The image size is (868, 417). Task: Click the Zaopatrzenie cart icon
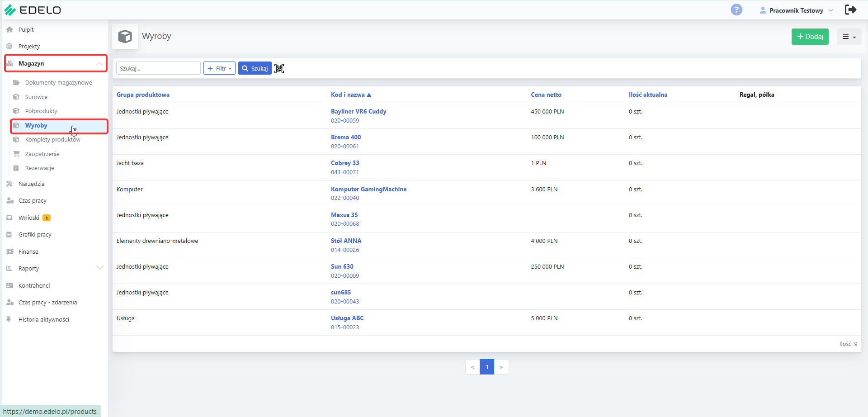coord(16,154)
